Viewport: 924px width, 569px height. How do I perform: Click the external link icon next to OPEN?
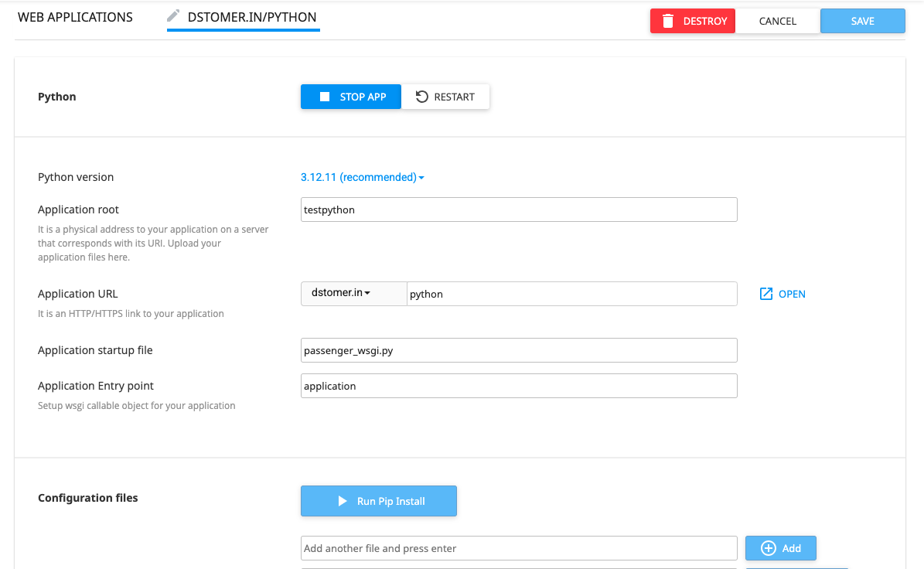pyautogui.click(x=766, y=294)
